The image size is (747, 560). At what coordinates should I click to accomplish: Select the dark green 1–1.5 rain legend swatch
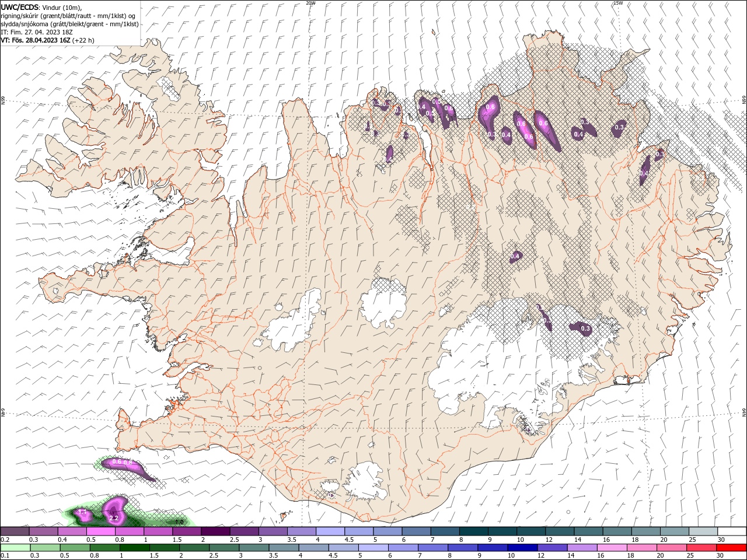(135, 548)
